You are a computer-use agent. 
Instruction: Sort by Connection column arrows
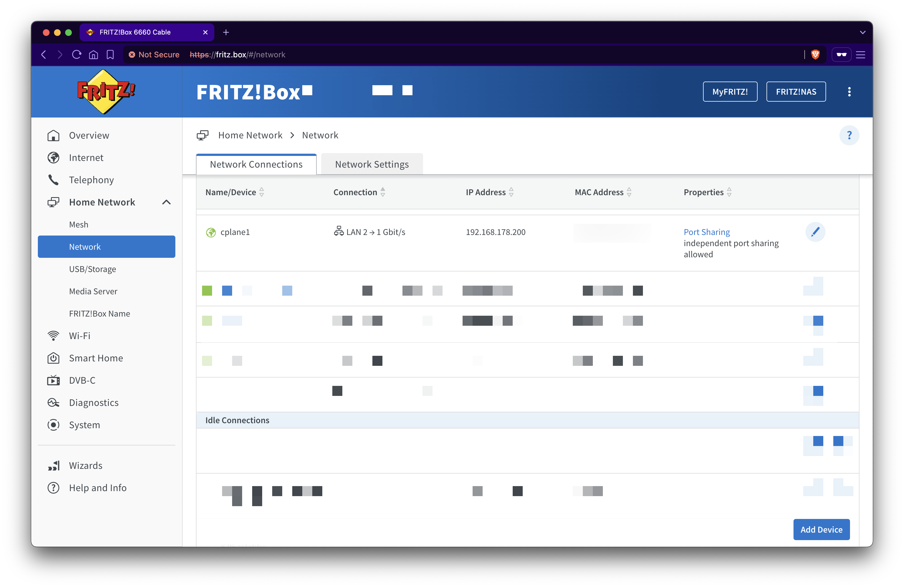click(x=383, y=192)
